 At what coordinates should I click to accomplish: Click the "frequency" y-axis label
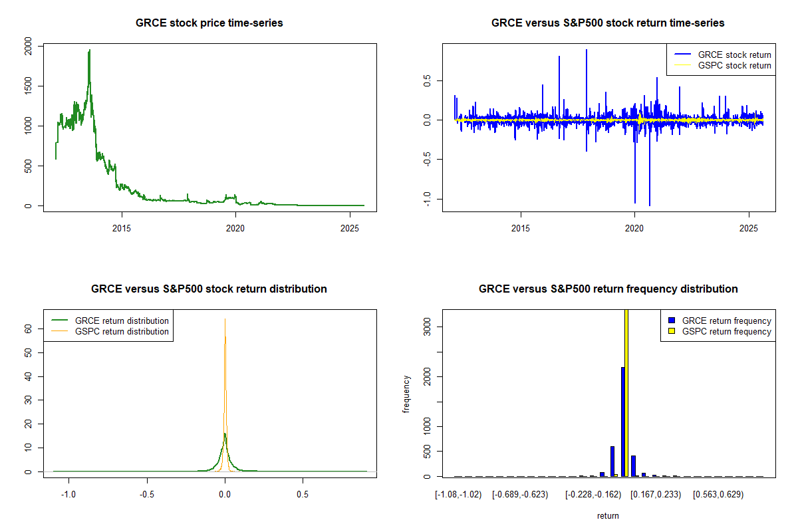click(406, 394)
